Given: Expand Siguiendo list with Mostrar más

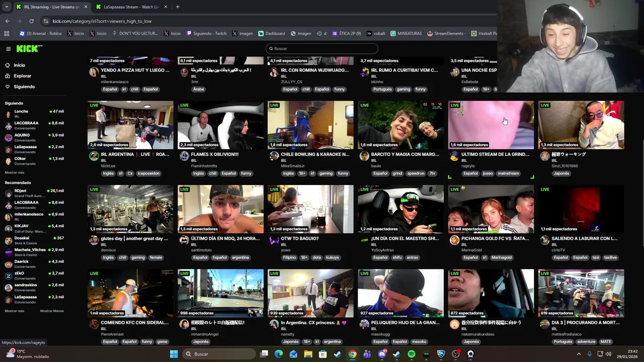Looking at the screenshot, I should (14, 172).
